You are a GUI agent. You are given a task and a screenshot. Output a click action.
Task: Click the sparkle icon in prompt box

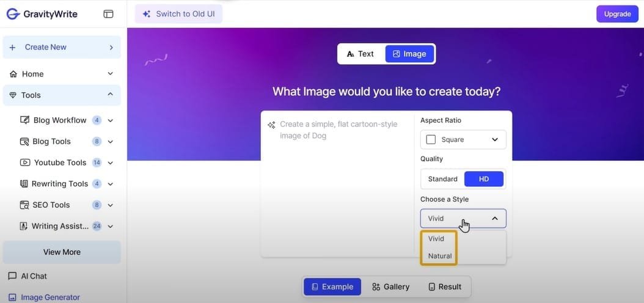coord(272,125)
